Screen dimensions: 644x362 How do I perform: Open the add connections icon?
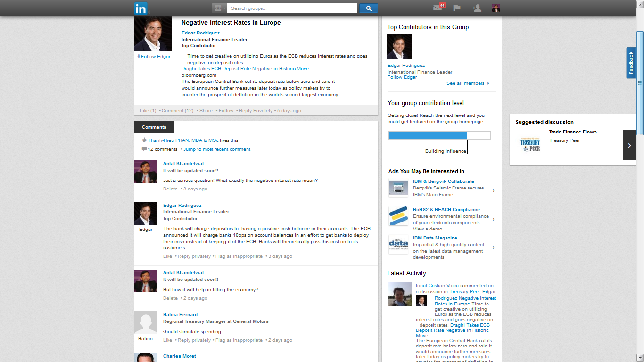(476, 8)
